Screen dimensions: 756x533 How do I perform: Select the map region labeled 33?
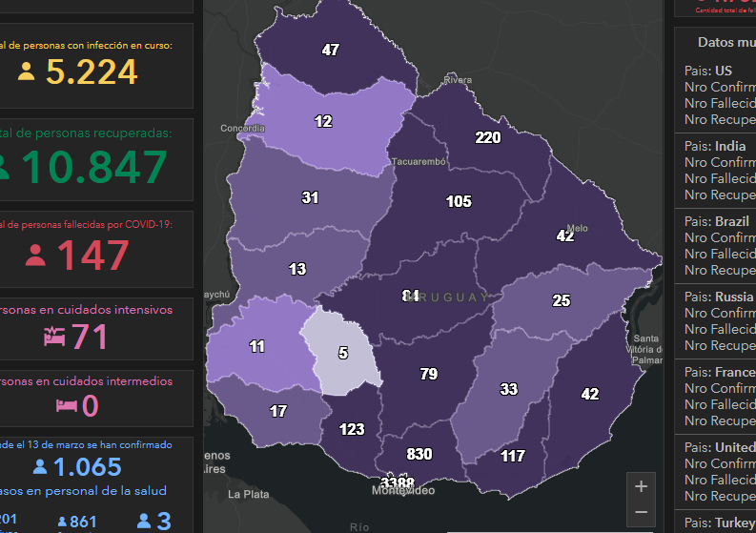point(509,389)
